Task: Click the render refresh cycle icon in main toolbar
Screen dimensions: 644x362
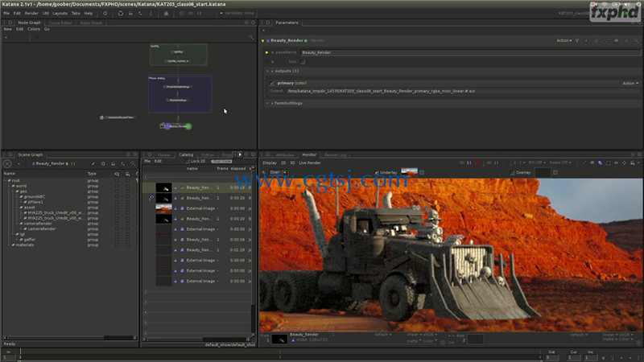Action: (120, 13)
